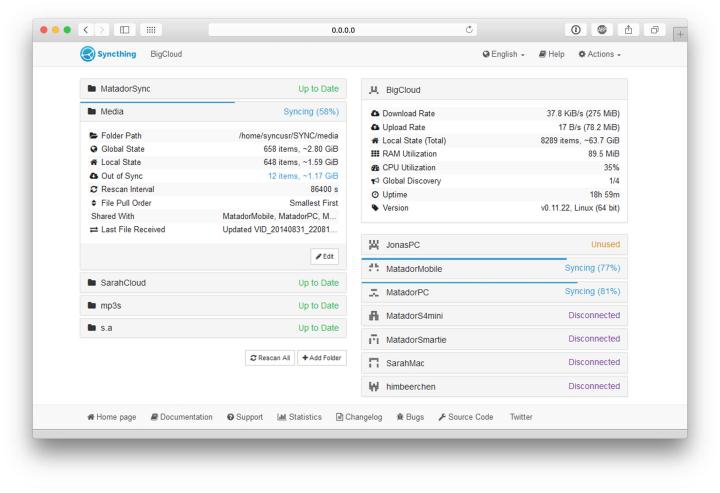This screenshot has width=720, height=493.
Task: Expand the SarahCloud folder panel
Action: (213, 283)
